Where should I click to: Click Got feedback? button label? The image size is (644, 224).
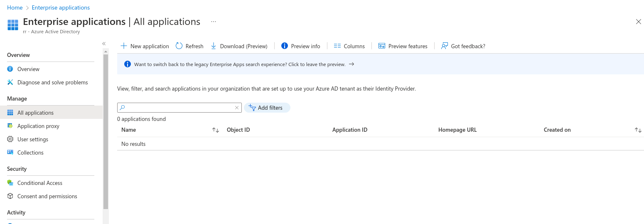point(468,46)
